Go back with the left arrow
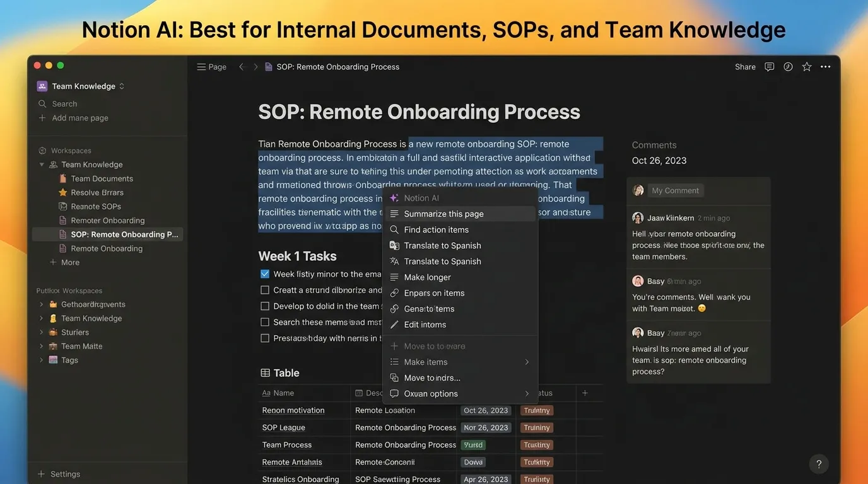Screen dimensions: 868x484 click(241, 67)
